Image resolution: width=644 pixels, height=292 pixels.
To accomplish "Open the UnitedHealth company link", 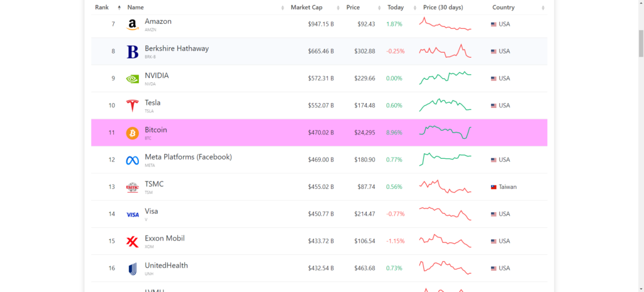I will pos(166,266).
